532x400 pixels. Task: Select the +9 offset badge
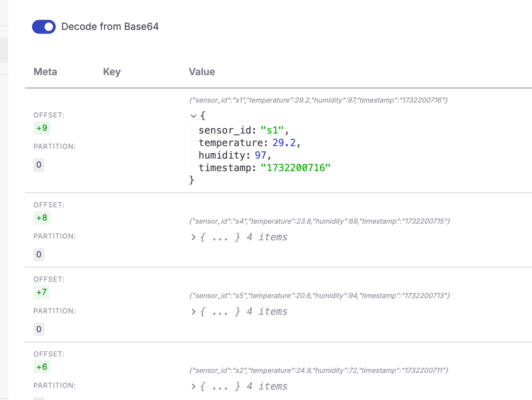(x=42, y=128)
